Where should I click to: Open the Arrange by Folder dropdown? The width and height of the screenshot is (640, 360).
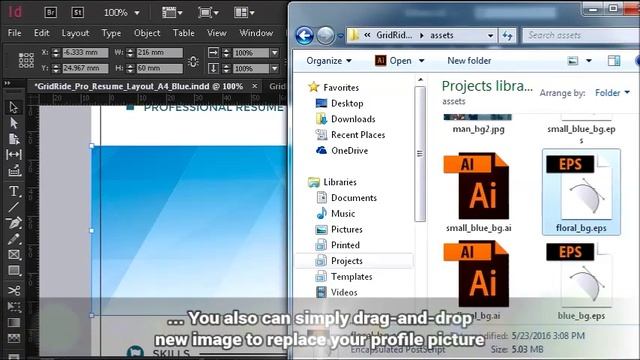pyautogui.click(x=612, y=93)
